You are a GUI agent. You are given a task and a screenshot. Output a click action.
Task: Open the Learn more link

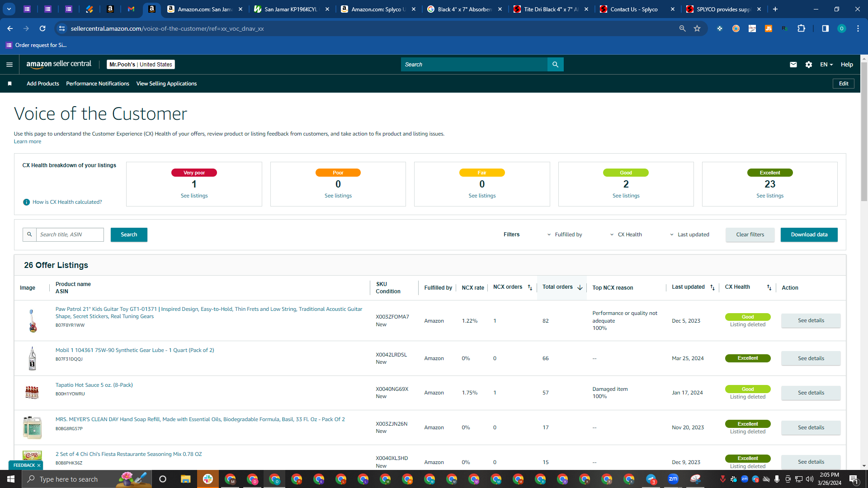click(x=28, y=141)
